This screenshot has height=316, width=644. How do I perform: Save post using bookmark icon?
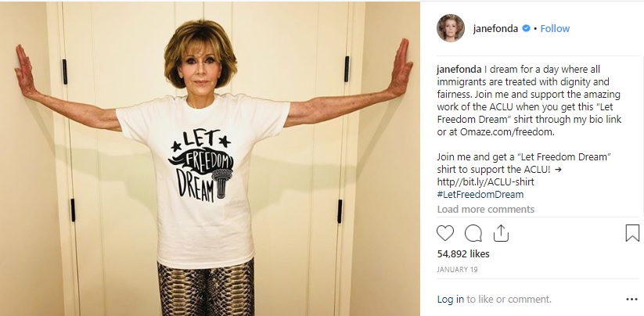point(632,233)
